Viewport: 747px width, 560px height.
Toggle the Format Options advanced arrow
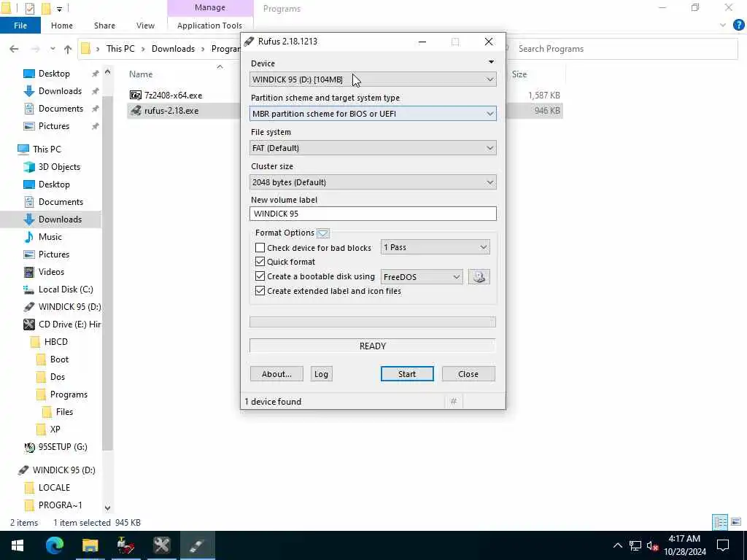[323, 233]
